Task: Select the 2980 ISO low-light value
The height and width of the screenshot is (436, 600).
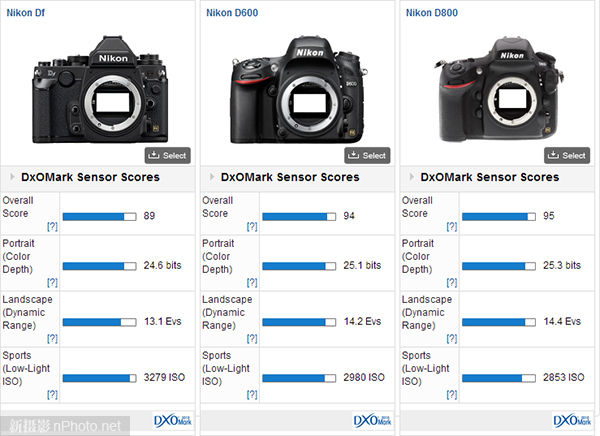Action: pos(364,377)
